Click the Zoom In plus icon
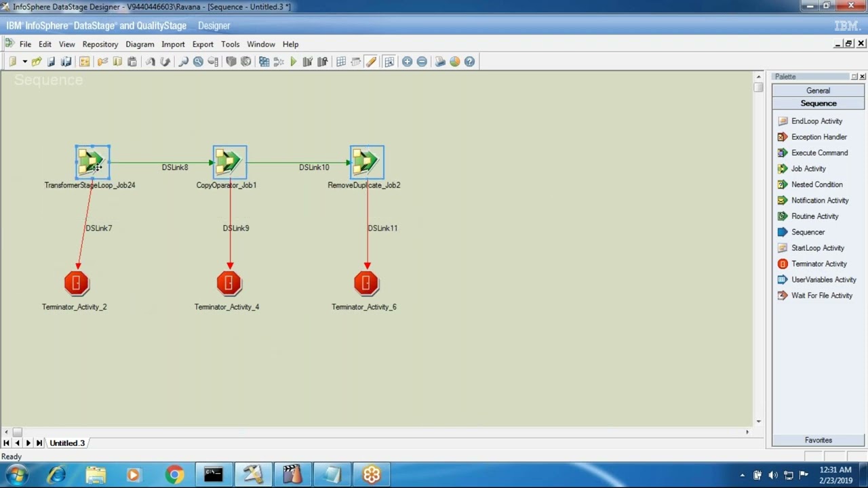The image size is (868, 488). tap(407, 62)
